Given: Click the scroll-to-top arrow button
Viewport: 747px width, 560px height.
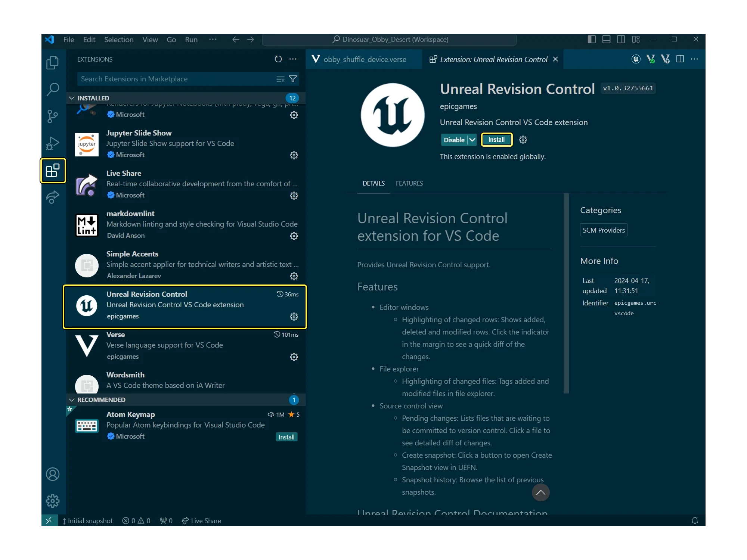Looking at the screenshot, I should [x=540, y=492].
